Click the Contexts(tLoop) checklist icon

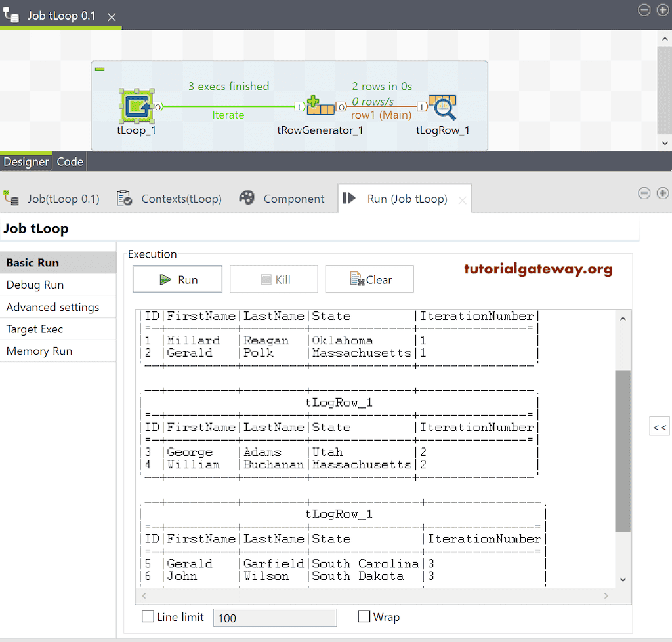pyautogui.click(x=123, y=198)
